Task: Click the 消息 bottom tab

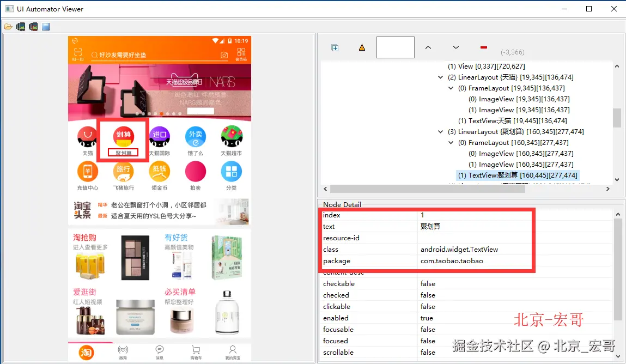Action: (x=159, y=353)
